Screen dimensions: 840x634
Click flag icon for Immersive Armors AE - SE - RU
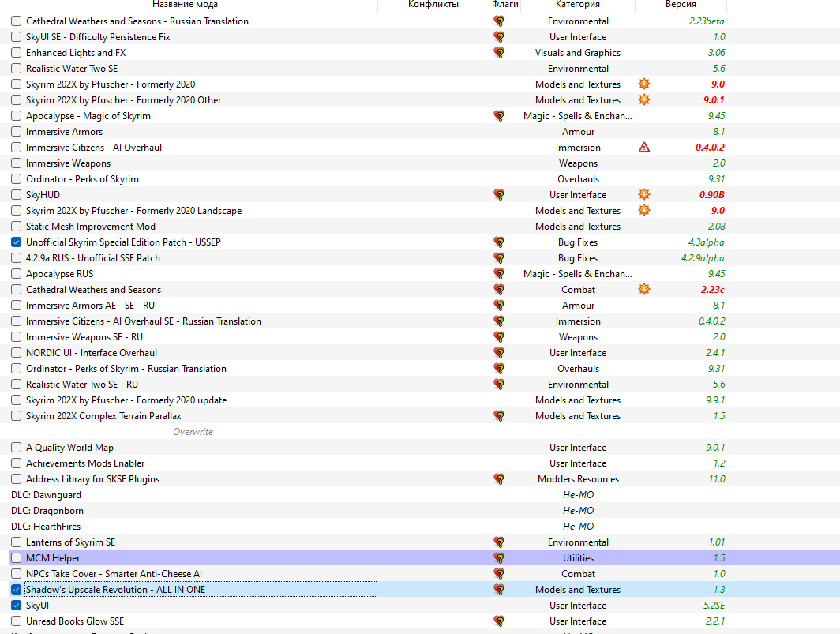pos(499,306)
